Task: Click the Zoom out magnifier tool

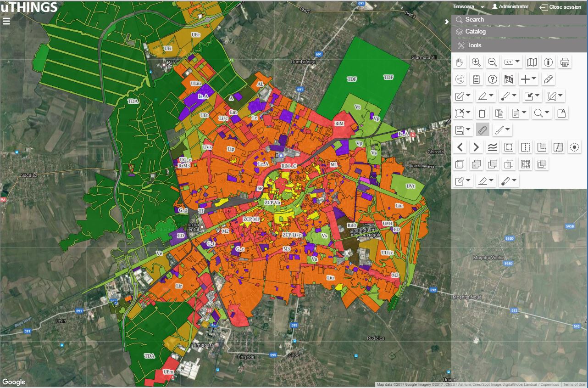Action: tap(493, 62)
